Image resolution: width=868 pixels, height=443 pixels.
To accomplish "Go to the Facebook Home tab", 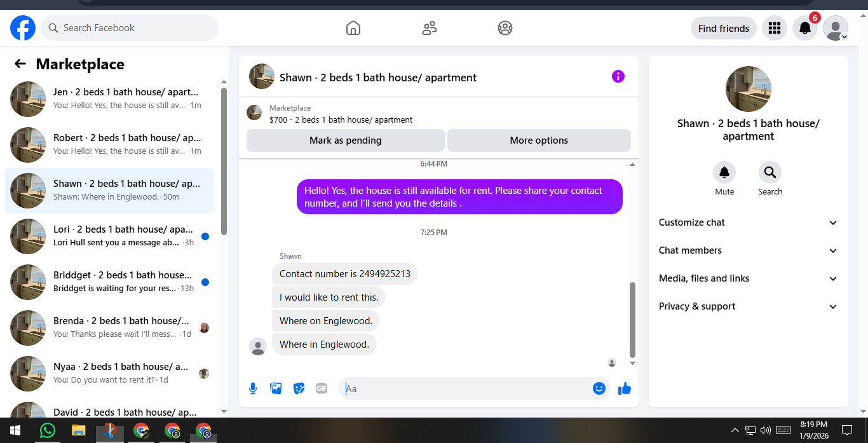I will (x=353, y=28).
